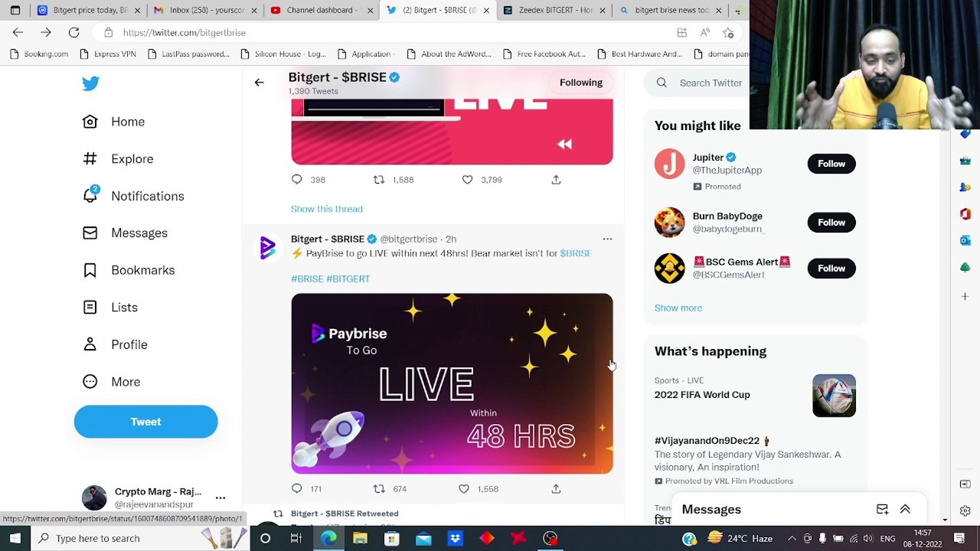Open File Explorer from the taskbar
Screen dimensions: 980x551
pyautogui.click(x=360, y=539)
